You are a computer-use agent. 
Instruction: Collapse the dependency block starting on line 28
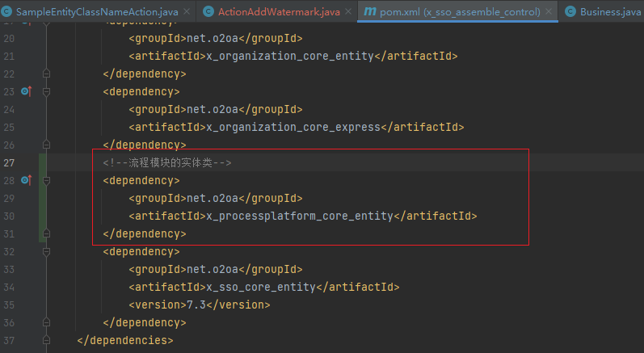pyautogui.click(x=46, y=180)
